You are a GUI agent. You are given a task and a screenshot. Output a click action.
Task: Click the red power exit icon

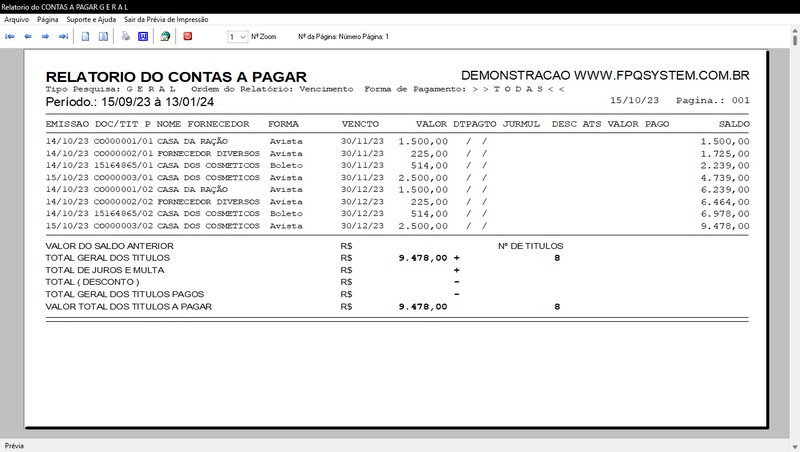[188, 36]
